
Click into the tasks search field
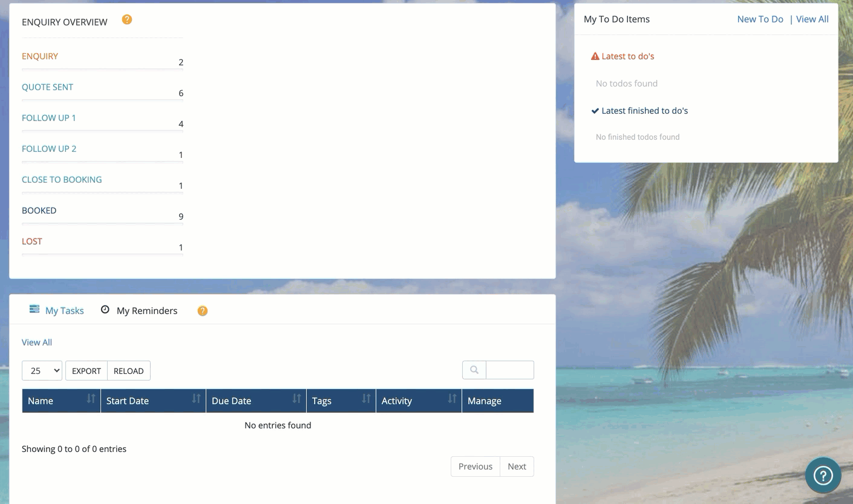[x=509, y=370]
